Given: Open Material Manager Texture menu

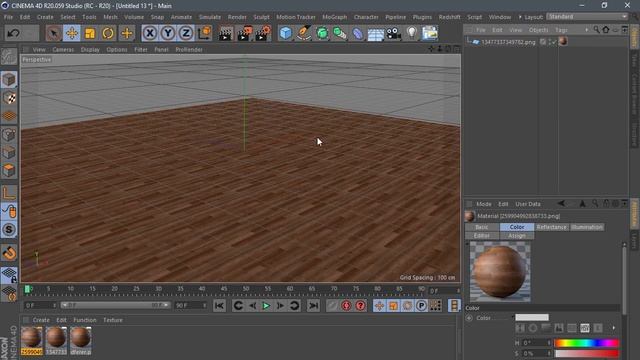Looking at the screenshot, I should tap(113, 320).
